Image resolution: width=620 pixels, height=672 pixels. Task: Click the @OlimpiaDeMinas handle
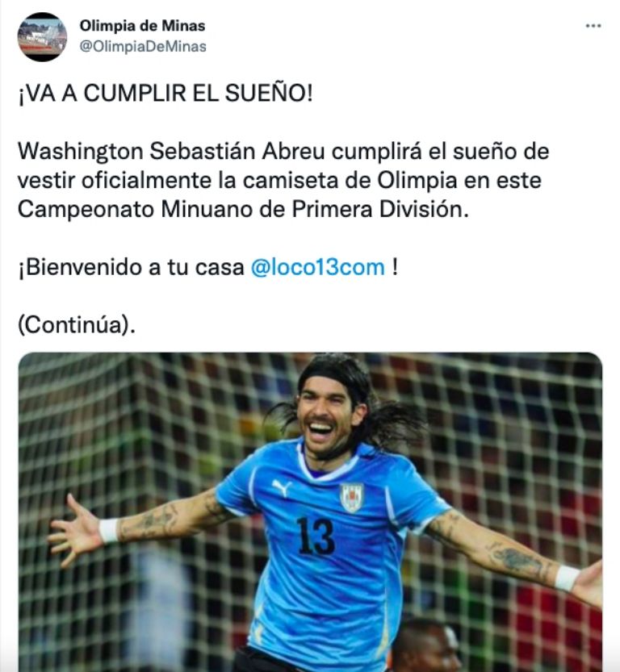pos(143,46)
